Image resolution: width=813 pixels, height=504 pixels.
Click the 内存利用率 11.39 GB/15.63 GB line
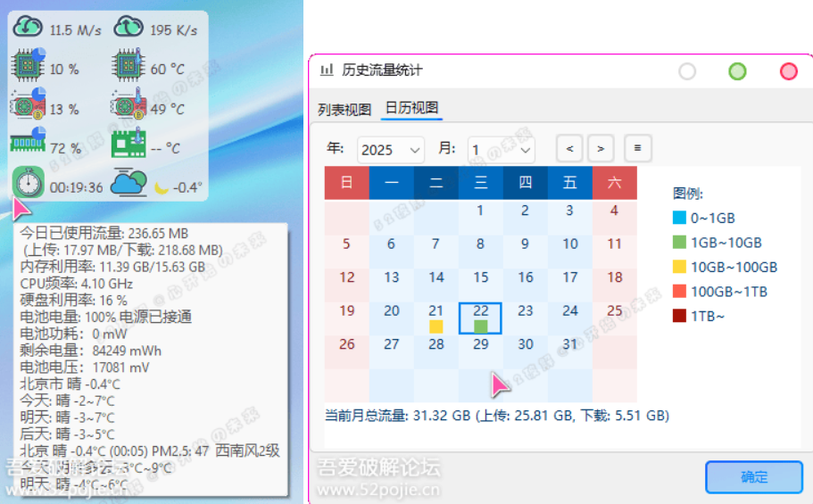pos(112,267)
